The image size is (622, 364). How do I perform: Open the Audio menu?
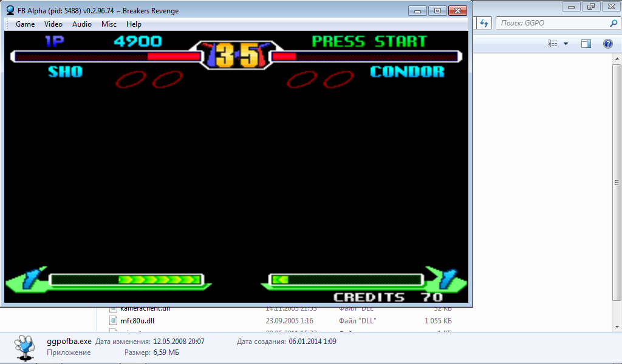click(x=82, y=24)
